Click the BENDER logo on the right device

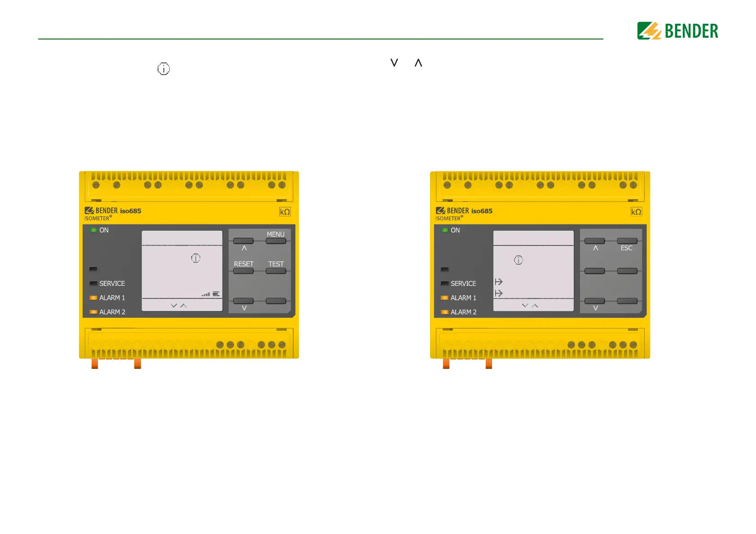point(452,210)
